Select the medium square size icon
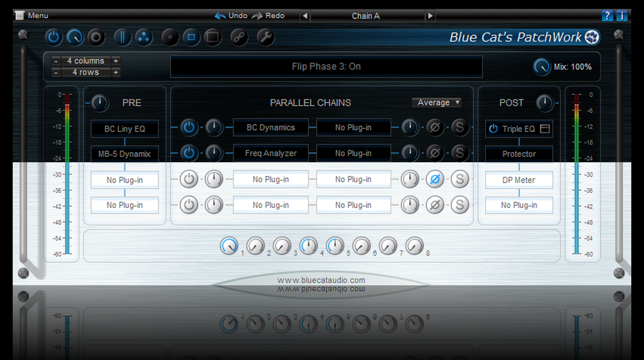The height and width of the screenshot is (360, 644). 191,37
